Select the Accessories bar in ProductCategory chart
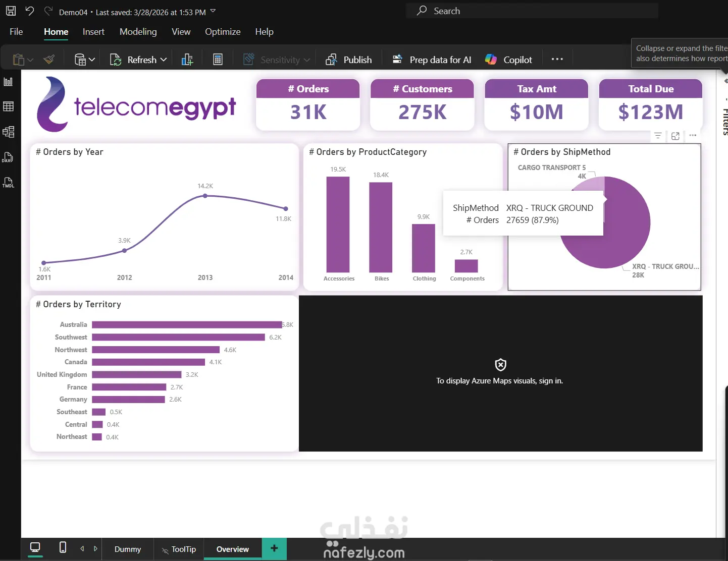728x561 pixels. tap(338, 225)
